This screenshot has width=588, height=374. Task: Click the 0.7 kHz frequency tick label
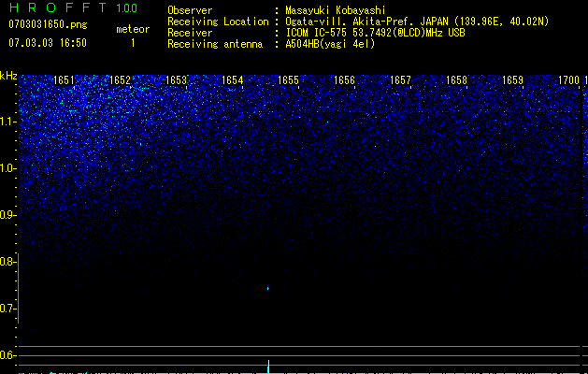pos(7,309)
